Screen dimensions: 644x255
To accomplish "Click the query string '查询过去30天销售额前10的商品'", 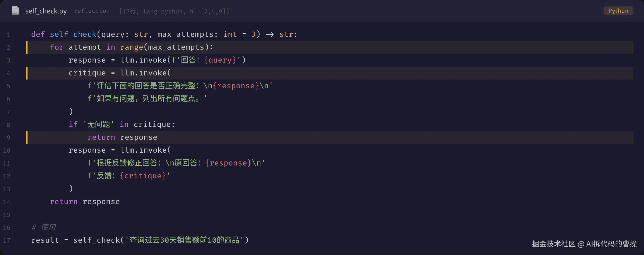I will (x=184, y=240).
